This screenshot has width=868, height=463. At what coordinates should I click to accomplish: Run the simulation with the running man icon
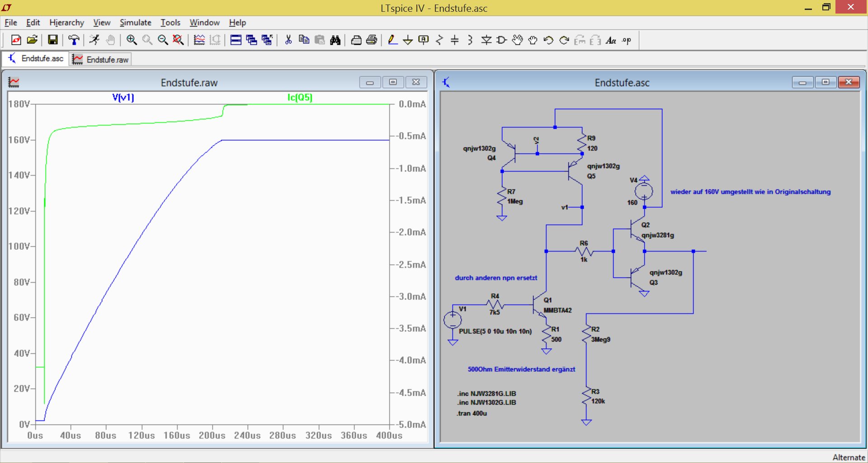[x=94, y=40]
